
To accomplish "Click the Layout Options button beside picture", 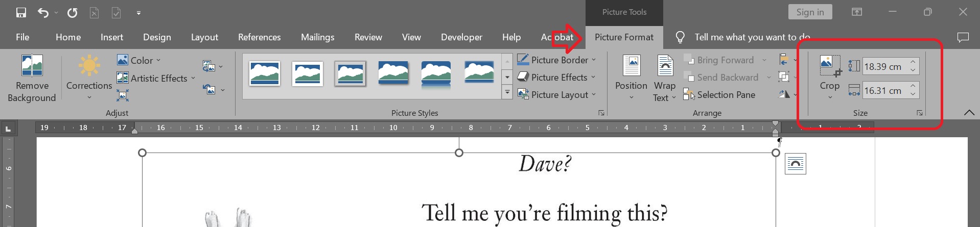I will coord(796,164).
